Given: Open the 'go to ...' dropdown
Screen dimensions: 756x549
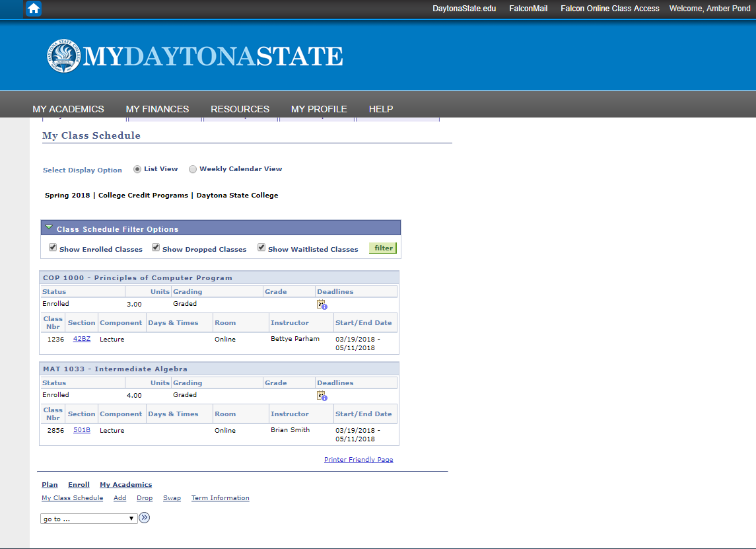Looking at the screenshot, I should [x=88, y=519].
